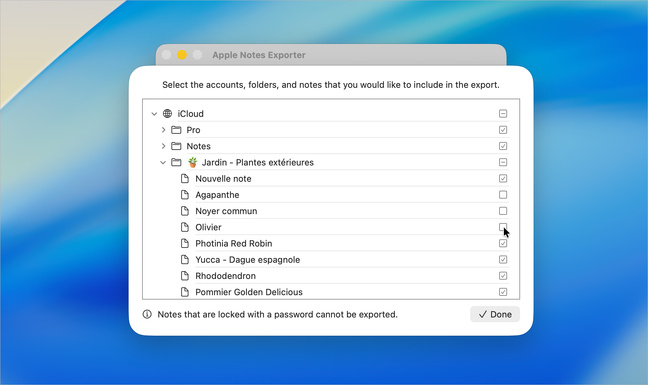This screenshot has height=385, width=648.
Task: Select the Notes folder label
Action: pos(198,146)
